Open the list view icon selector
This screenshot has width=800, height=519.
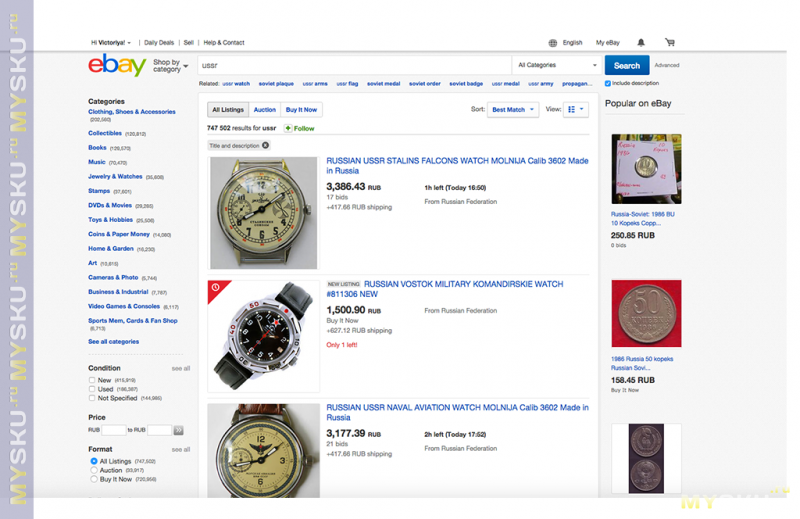click(576, 109)
